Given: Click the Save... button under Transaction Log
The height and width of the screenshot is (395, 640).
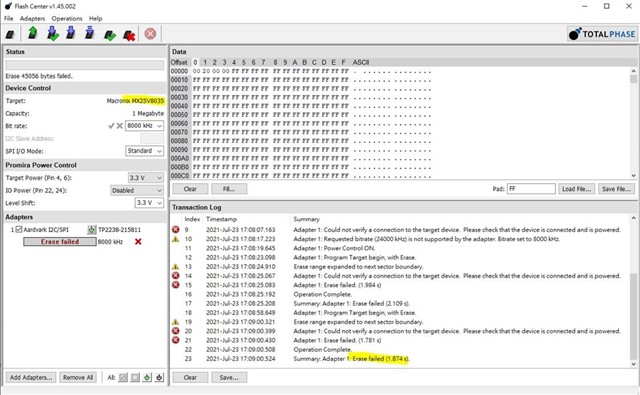Looking at the screenshot, I should pyautogui.click(x=229, y=377).
